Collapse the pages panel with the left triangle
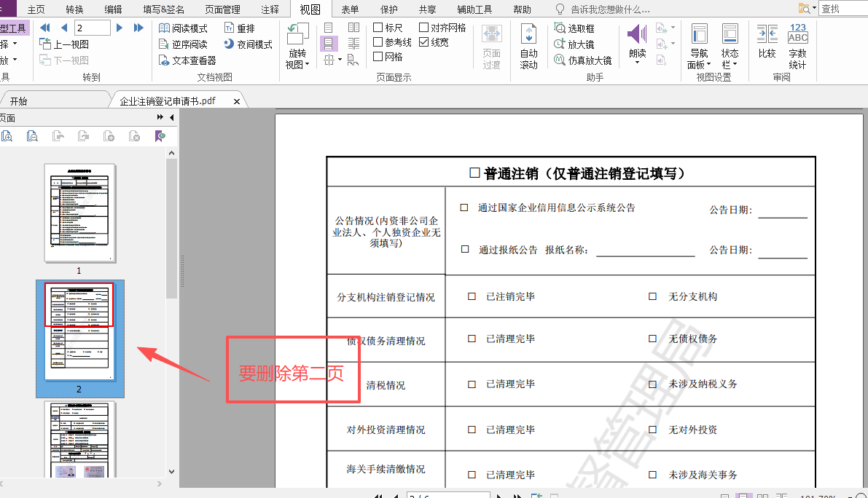Screen dimensions: 868x498 171,117
